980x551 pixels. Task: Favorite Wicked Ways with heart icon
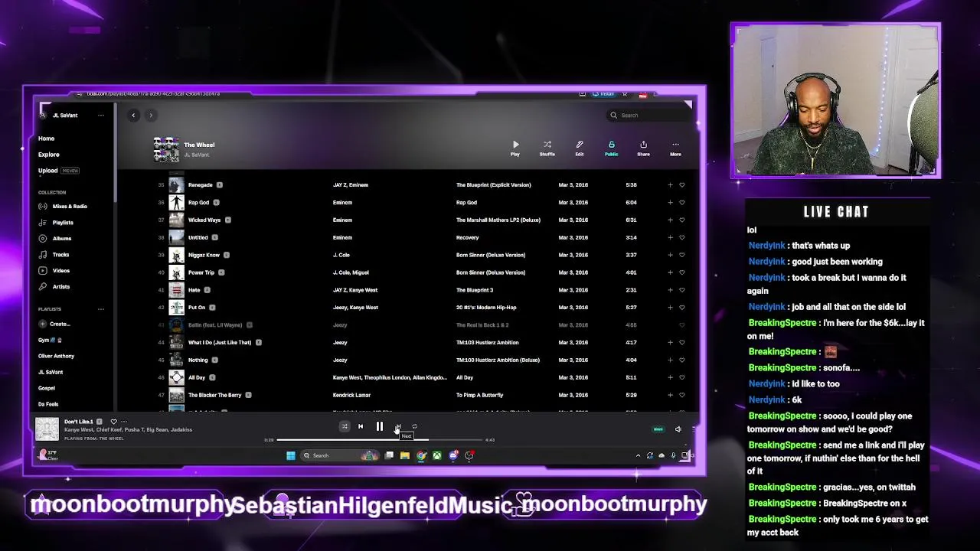(682, 220)
